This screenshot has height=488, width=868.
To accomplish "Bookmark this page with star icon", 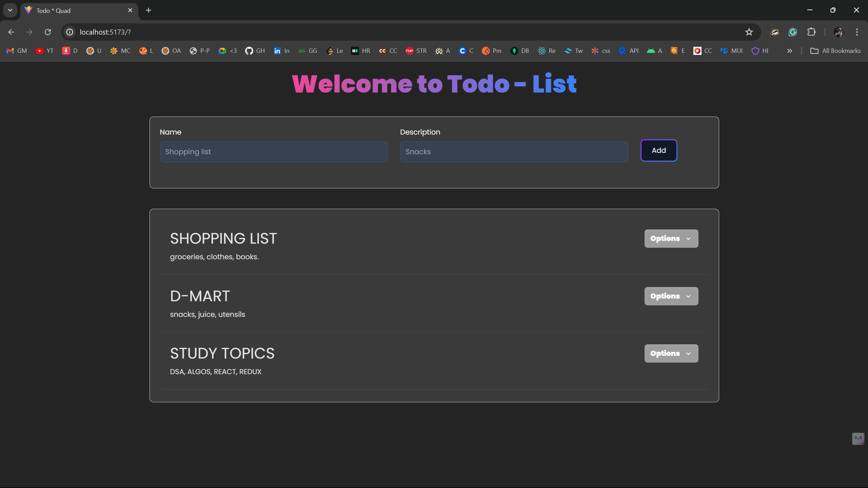I will pyautogui.click(x=749, y=32).
